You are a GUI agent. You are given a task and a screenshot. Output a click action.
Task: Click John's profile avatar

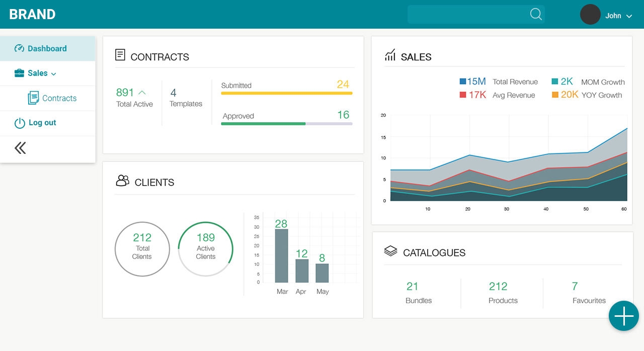point(590,15)
